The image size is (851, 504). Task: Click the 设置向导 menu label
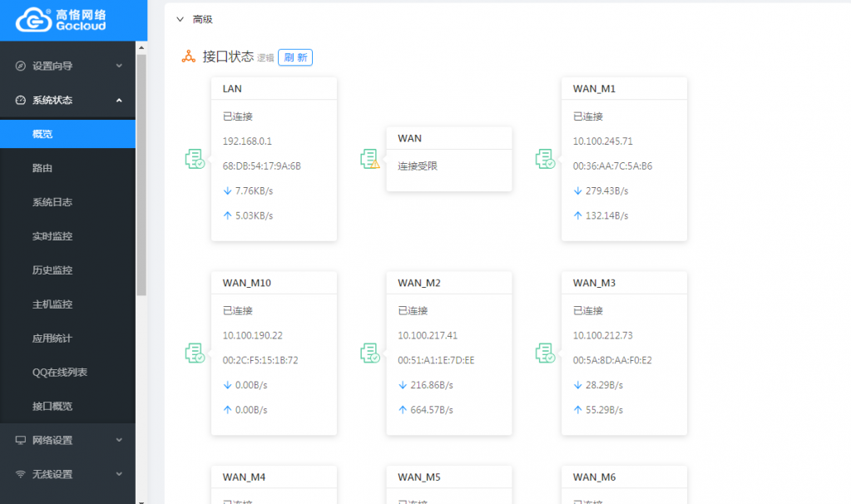click(52, 67)
